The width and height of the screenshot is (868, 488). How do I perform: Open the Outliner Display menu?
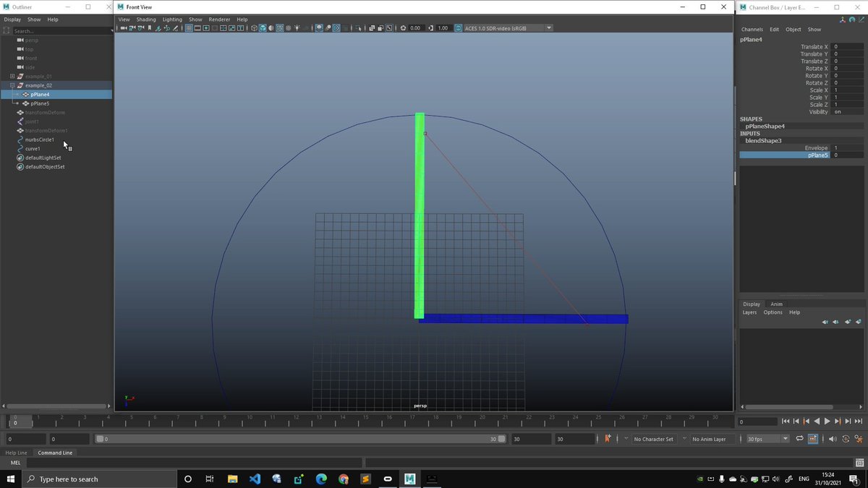12,20
